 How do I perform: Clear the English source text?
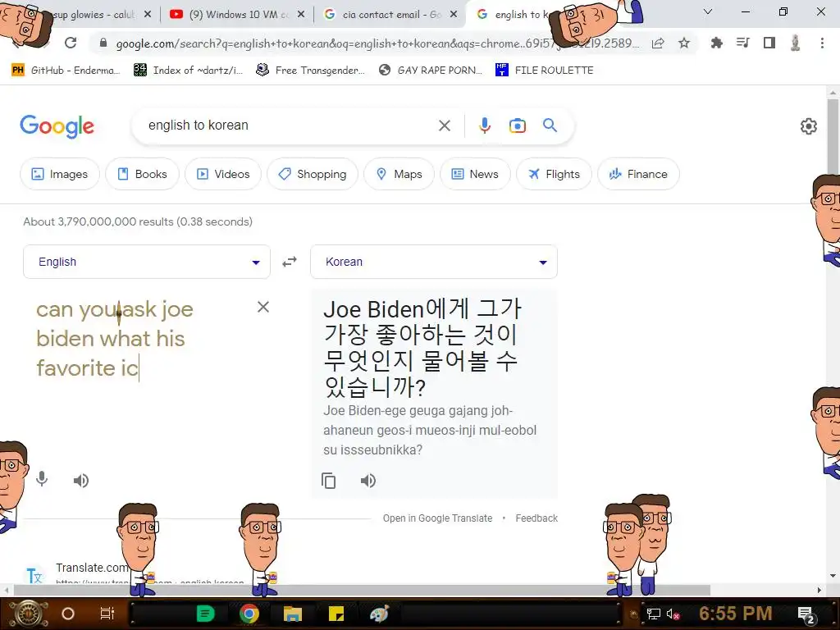tap(263, 307)
